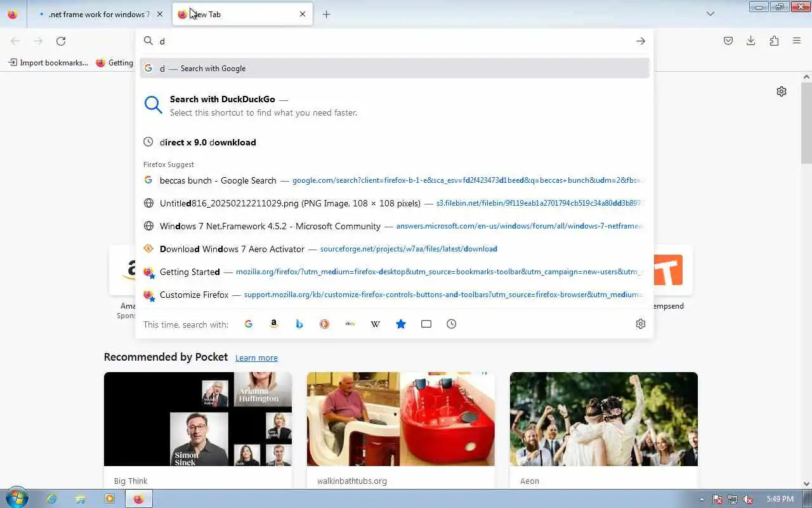Open search settings gear in dropdown

tap(641, 324)
